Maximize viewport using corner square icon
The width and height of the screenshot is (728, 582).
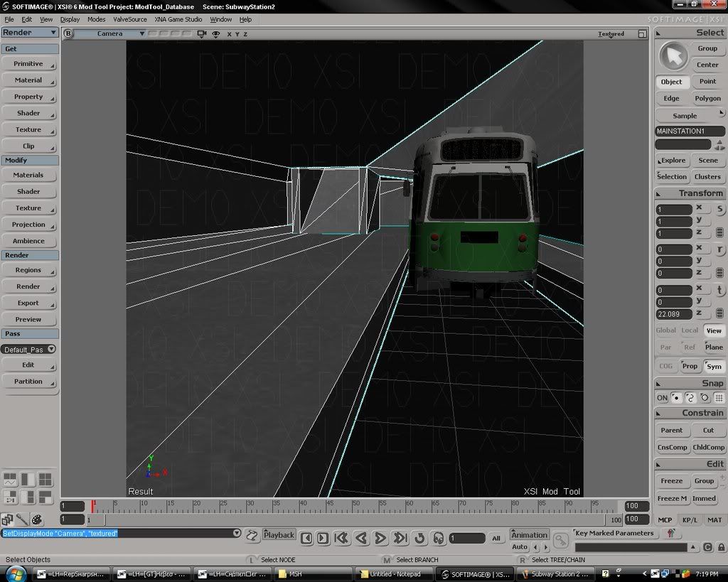click(642, 34)
